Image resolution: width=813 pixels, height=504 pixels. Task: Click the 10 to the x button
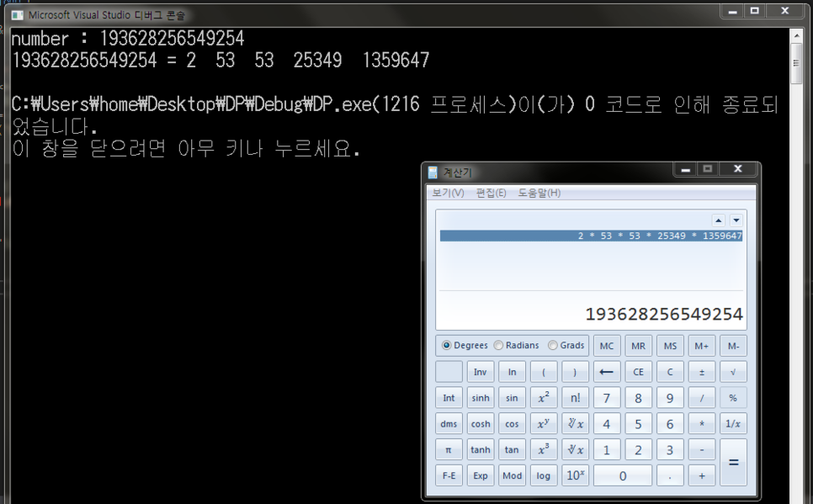(575, 475)
